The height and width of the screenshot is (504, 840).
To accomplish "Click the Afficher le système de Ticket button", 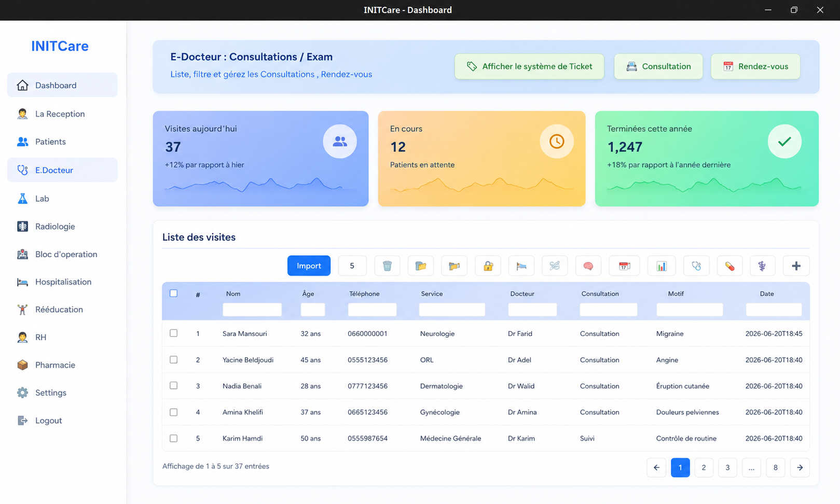I will (529, 66).
